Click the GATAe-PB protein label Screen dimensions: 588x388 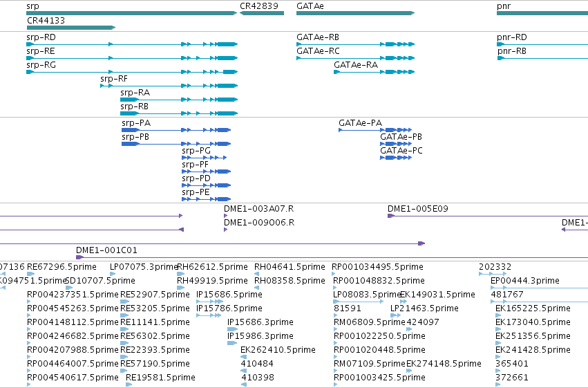(x=401, y=137)
